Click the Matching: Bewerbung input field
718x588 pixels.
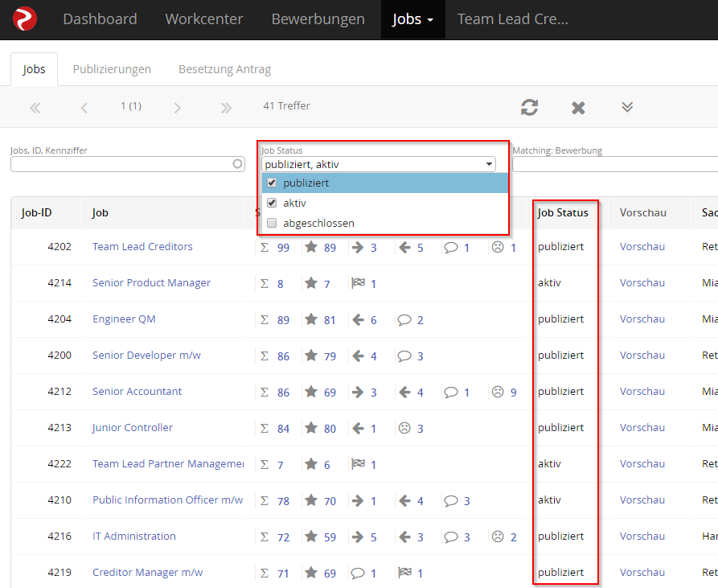[x=615, y=164]
